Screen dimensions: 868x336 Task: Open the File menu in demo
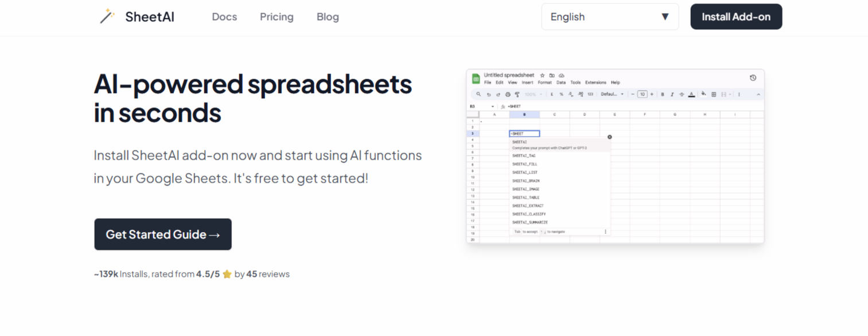[488, 83]
